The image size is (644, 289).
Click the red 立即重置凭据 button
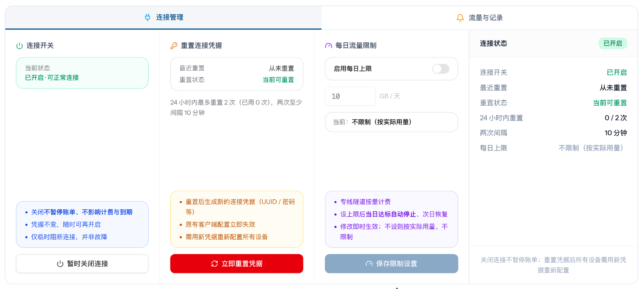pyautogui.click(x=237, y=264)
